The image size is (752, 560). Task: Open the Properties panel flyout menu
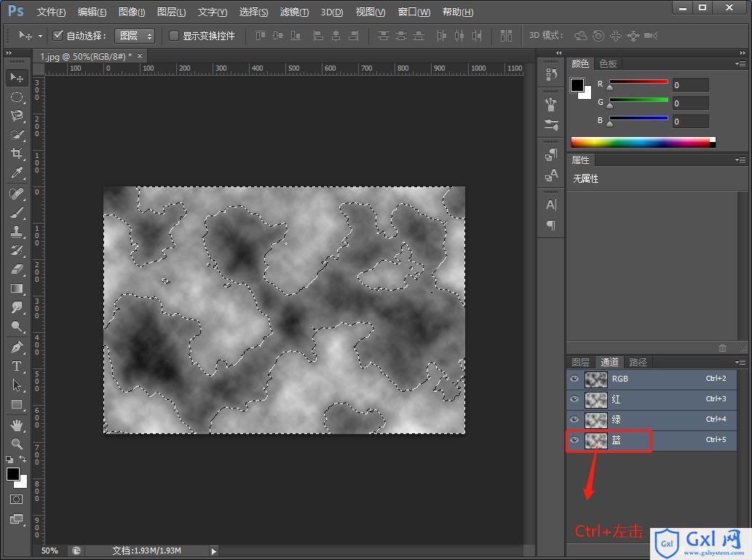pyautogui.click(x=740, y=159)
